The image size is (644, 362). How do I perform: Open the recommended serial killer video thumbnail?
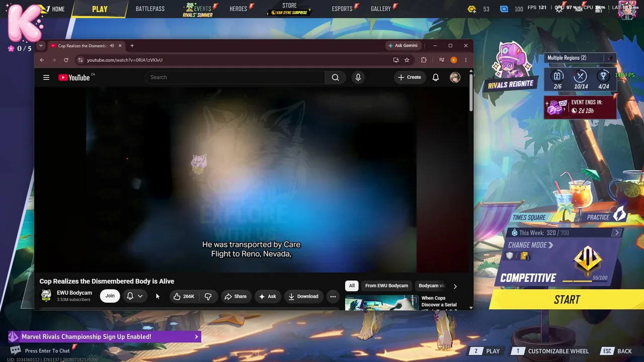point(381,303)
